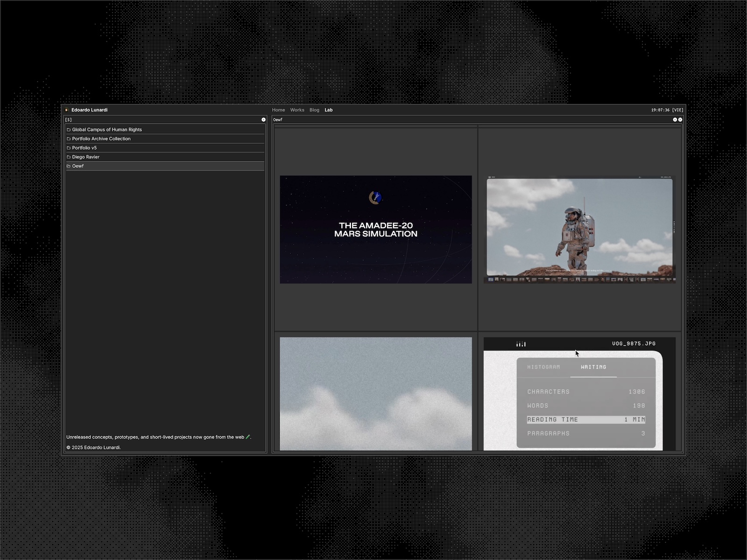Viewport: 747px width, 560px height.
Task: Open the Amadee-20 Mars Simulation thumbnail
Action: click(x=375, y=229)
